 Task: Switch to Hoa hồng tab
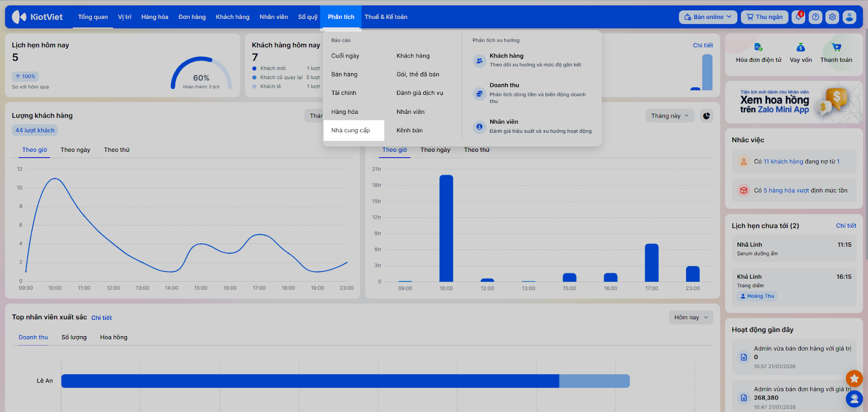pos(113,337)
